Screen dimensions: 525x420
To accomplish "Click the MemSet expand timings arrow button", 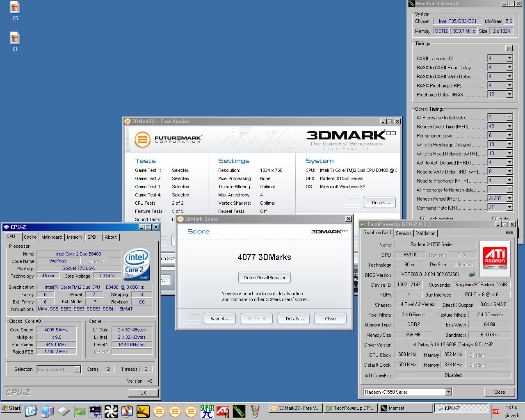I will (509, 48).
